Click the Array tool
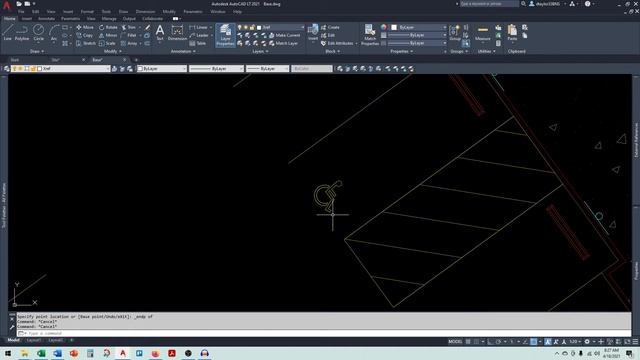Image resolution: width=640 pixels, height=360 pixels. [129, 43]
